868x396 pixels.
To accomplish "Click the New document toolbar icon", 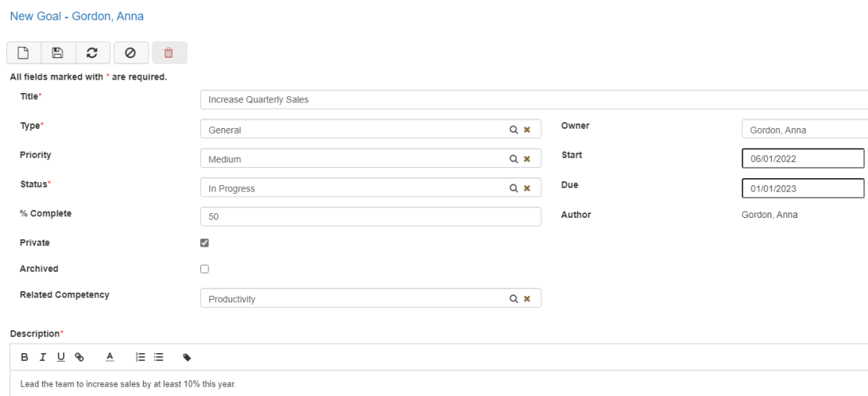I will click(x=24, y=52).
